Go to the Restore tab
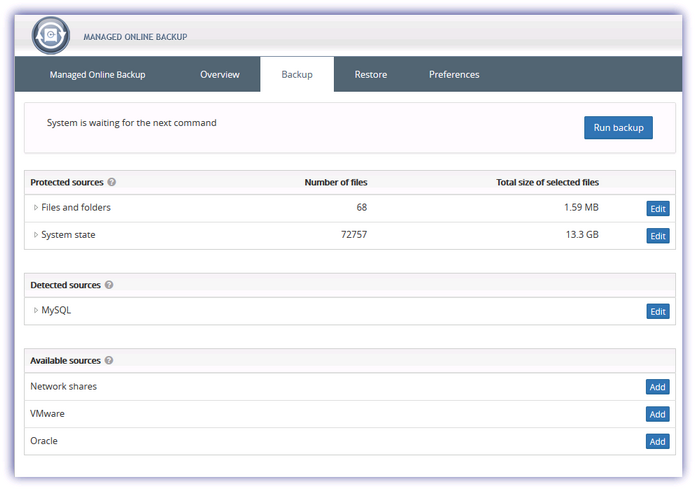Image resolution: width=695 pixels, height=489 pixels. [371, 74]
